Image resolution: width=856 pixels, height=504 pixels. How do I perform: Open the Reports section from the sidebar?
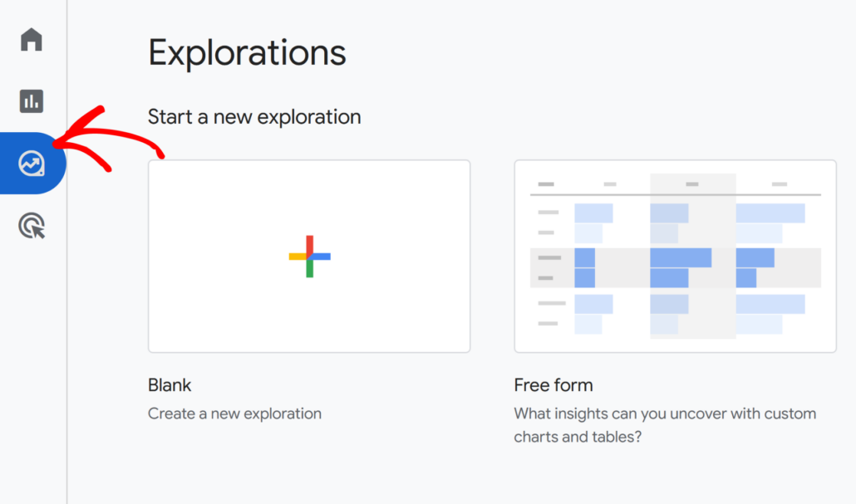31,100
